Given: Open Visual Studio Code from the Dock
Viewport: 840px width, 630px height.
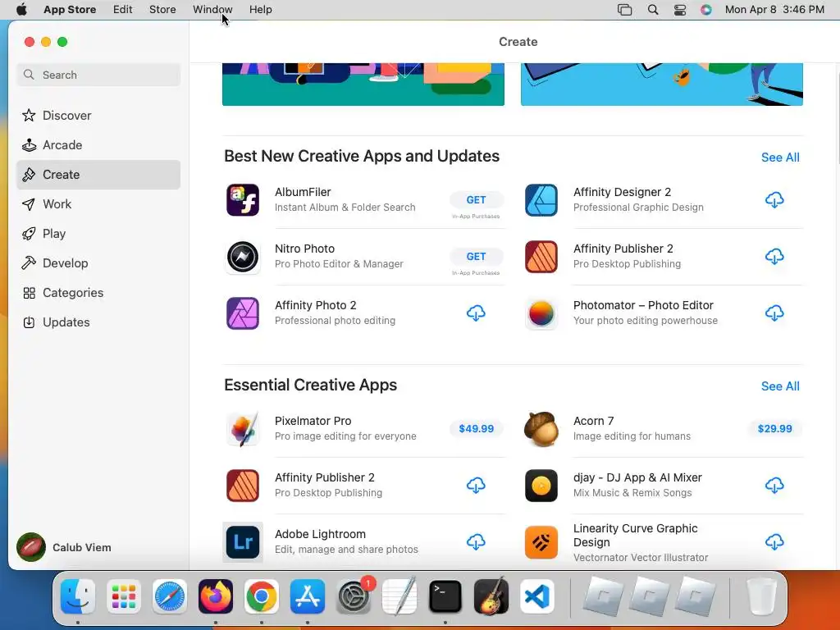Looking at the screenshot, I should pos(536,596).
